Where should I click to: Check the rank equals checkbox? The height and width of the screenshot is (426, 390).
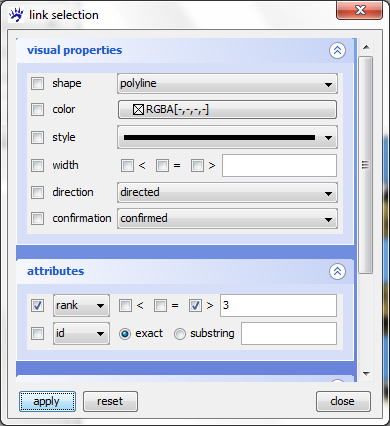pyautogui.click(x=160, y=305)
